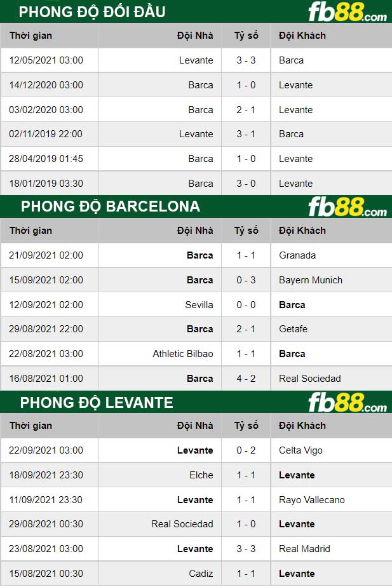Click the fb88.com logo in the Phong Độ Barcelona header
The image size is (392, 587).
[x=347, y=207]
